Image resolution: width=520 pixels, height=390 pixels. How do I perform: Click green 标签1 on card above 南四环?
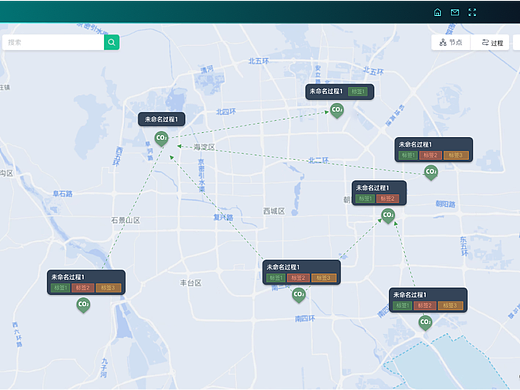pos(276,278)
